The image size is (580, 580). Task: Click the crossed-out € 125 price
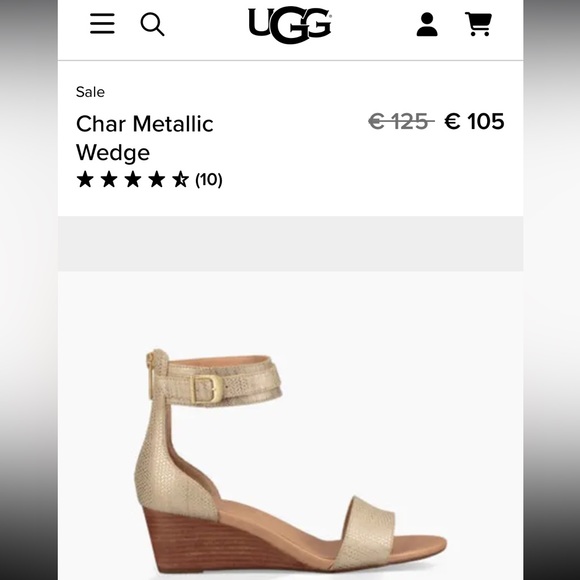pos(401,121)
